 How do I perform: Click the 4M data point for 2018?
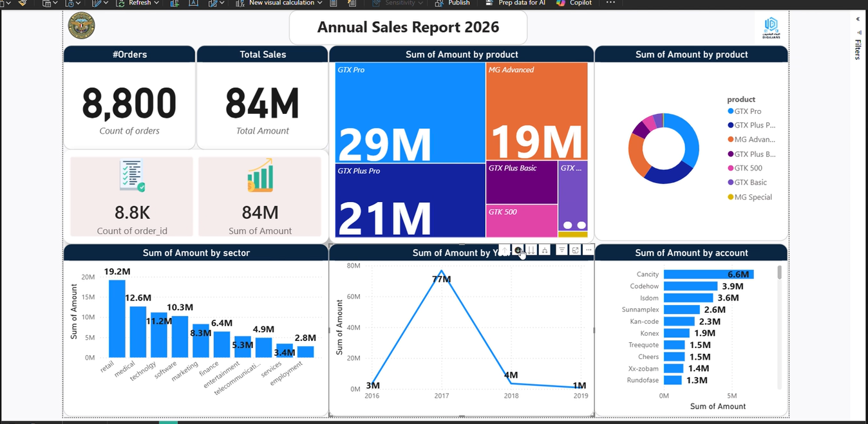coord(511,383)
